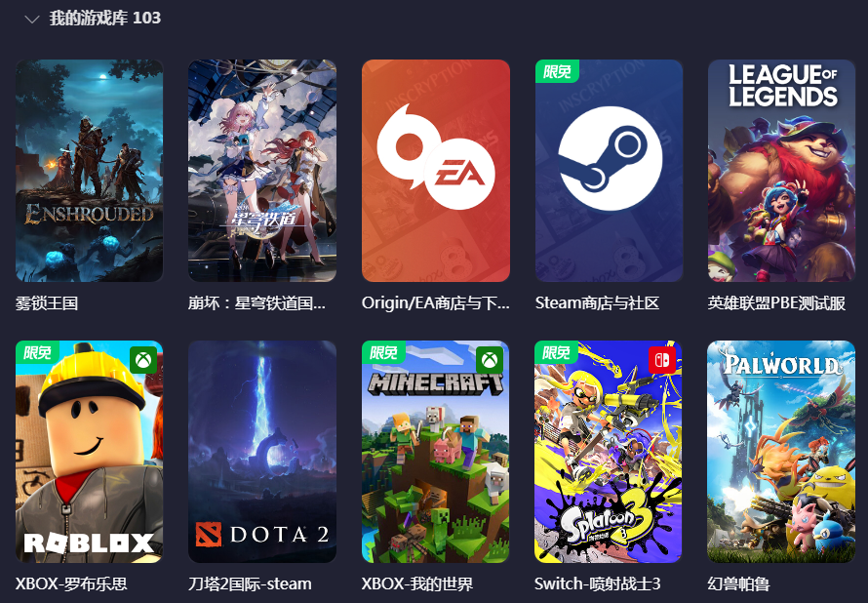Click the 限免 tag on Roblox cover
The height and width of the screenshot is (603, 868).
(38, 352)
